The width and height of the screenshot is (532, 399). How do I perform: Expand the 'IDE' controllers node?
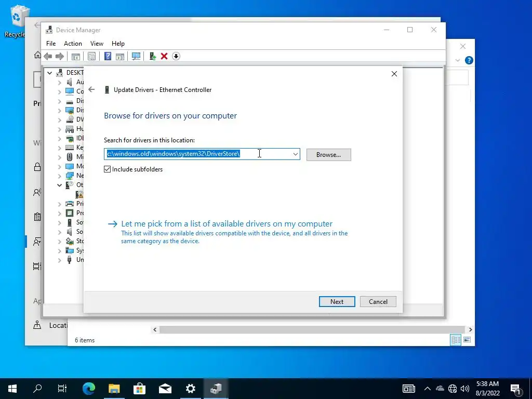[x=59, y=138]
